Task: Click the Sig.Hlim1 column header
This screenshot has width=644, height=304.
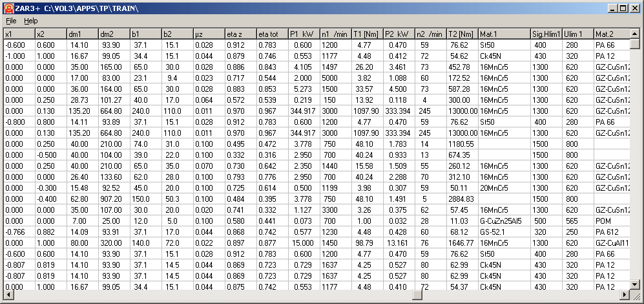Action: point(546,34)
